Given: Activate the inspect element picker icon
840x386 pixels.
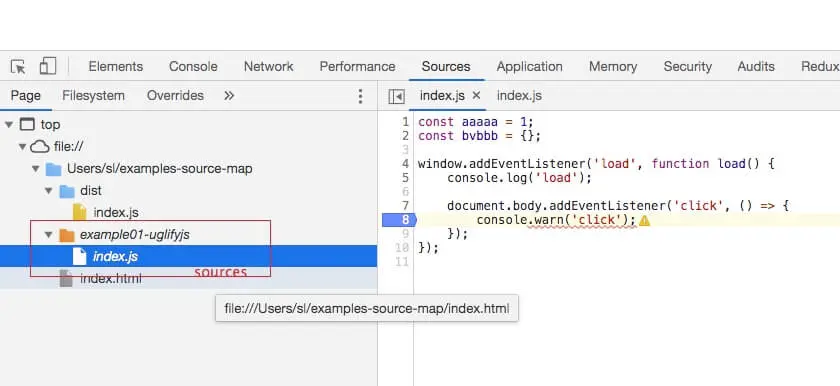Looking at the screenshot, I should click(18, 67).
